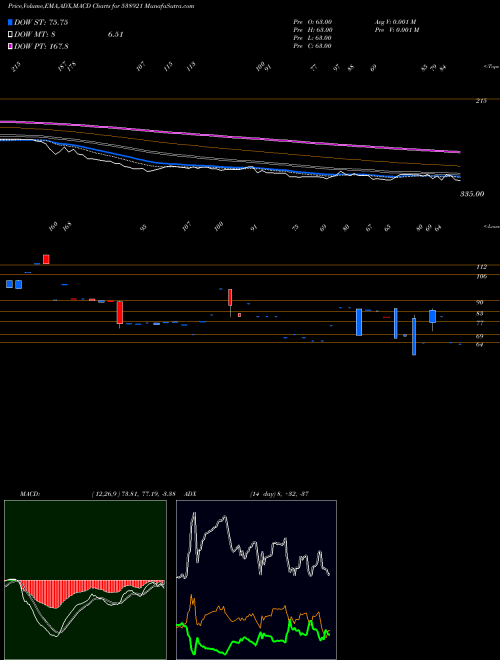Screen dimensions: 500x660
Task: Click the '69' price level label on right axis
Action: (x=480, y=336)
